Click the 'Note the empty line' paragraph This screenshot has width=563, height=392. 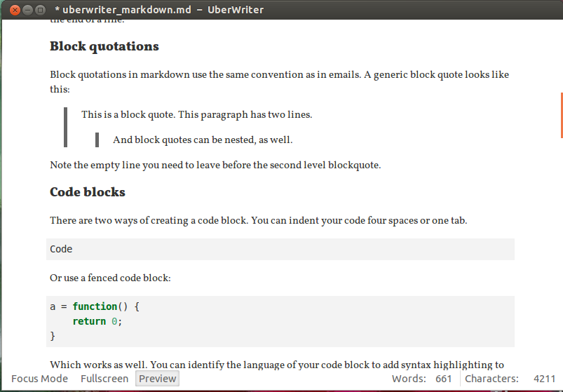(215, 165)
